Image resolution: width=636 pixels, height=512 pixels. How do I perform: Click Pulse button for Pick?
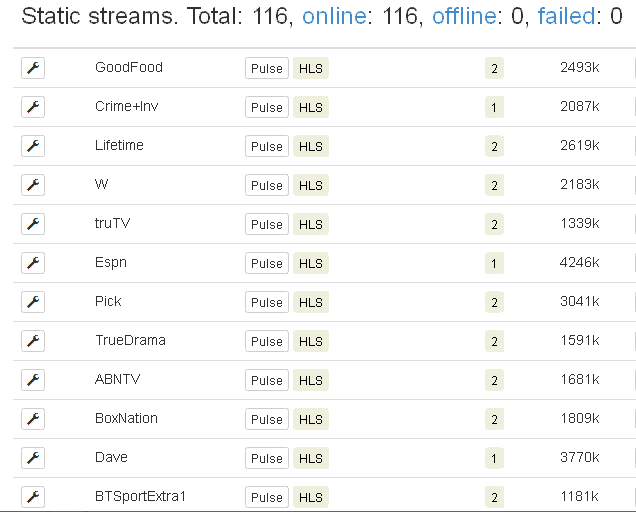(267, 301)
